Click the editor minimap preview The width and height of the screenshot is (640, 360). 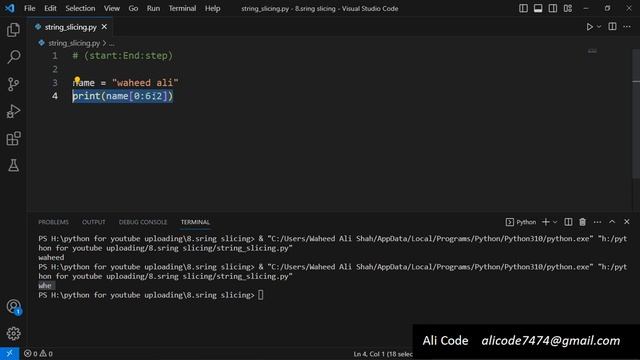592,51
